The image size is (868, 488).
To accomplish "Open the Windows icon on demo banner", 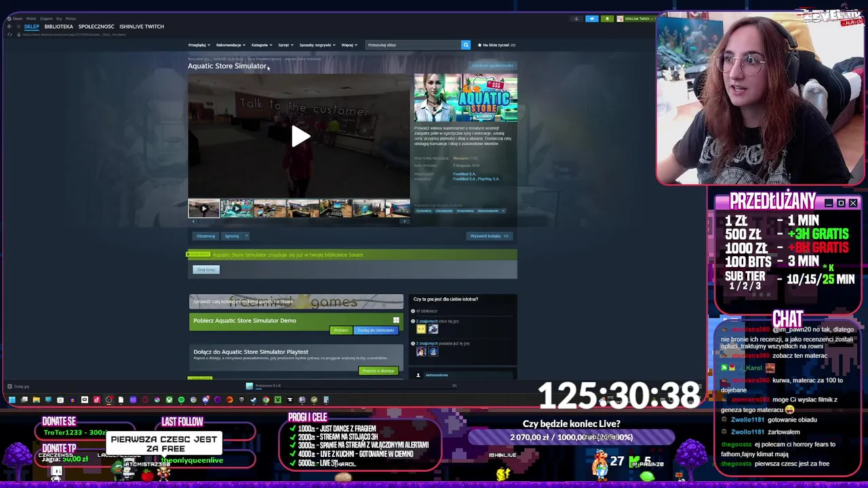I will point(396,321).
